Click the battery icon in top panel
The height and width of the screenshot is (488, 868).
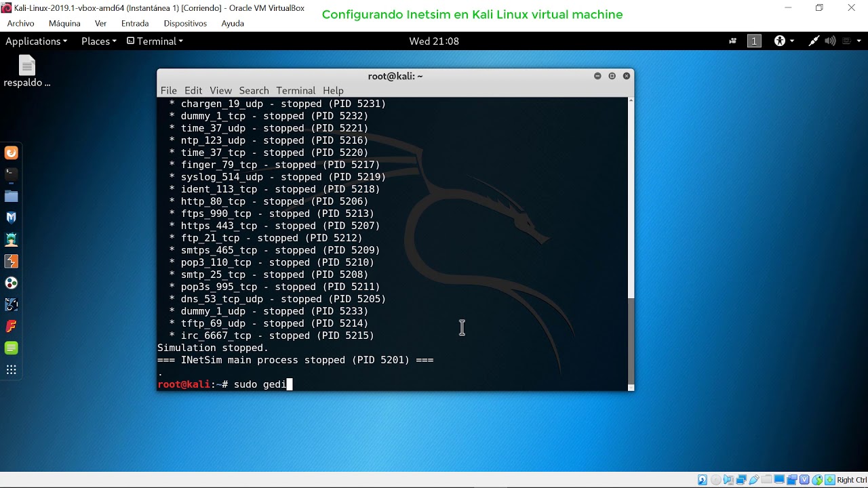(x=847, y=41)
